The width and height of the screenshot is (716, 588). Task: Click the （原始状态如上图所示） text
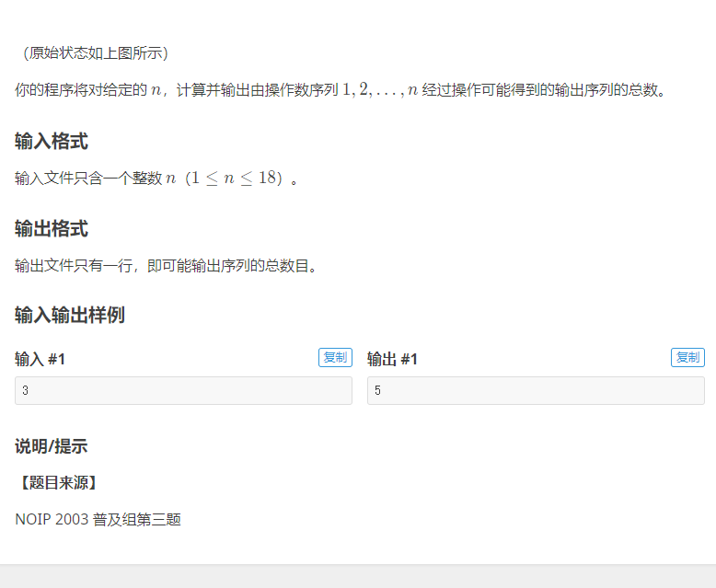pyautogui.click(x=96, y=53)
